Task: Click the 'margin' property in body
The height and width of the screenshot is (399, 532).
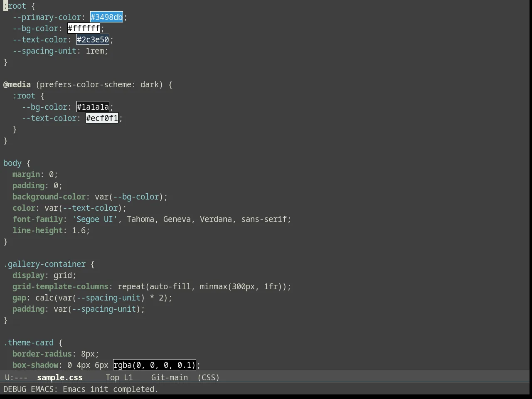Action: pos(26,174)
